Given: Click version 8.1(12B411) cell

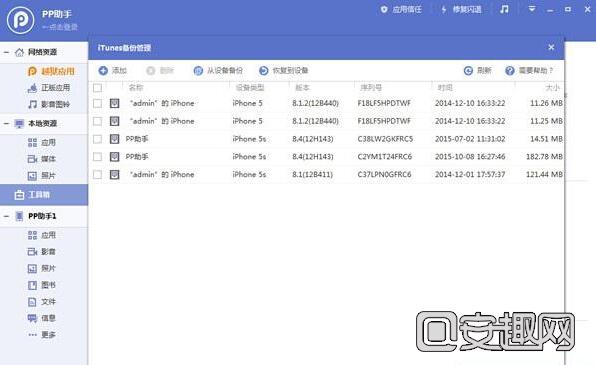Looking at the screenshot, I should (x=312, y=175).
